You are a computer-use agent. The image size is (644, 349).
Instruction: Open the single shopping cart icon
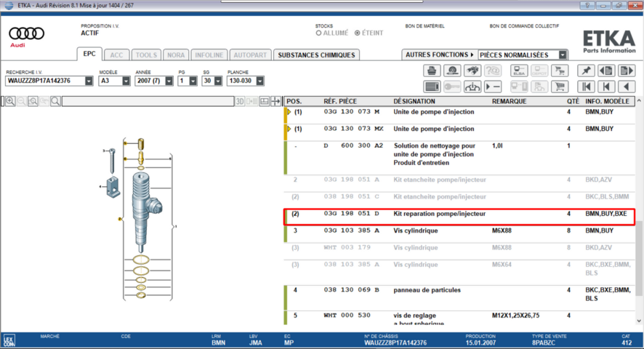pyautogui.click(x=560, y=87)
